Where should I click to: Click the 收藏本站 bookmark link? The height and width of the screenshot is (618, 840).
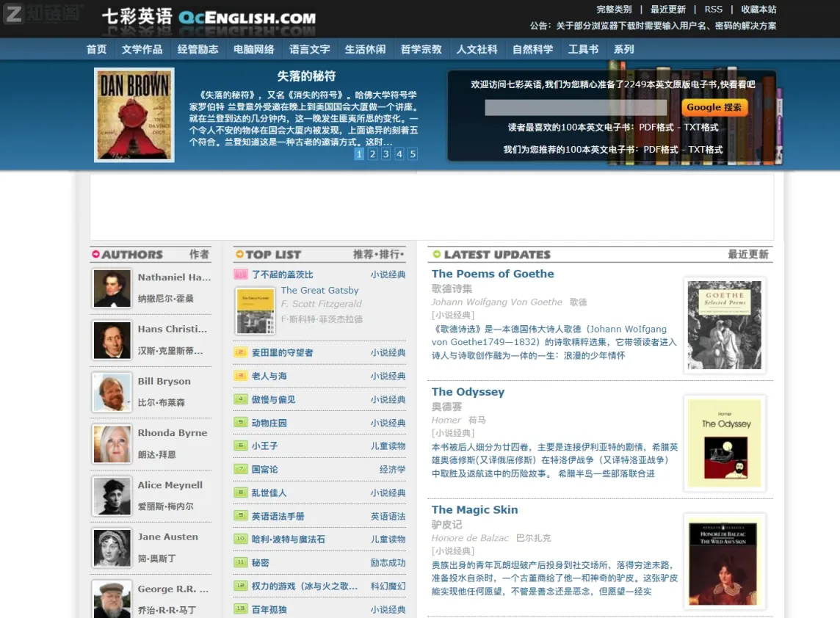click(x=758, y=9)
